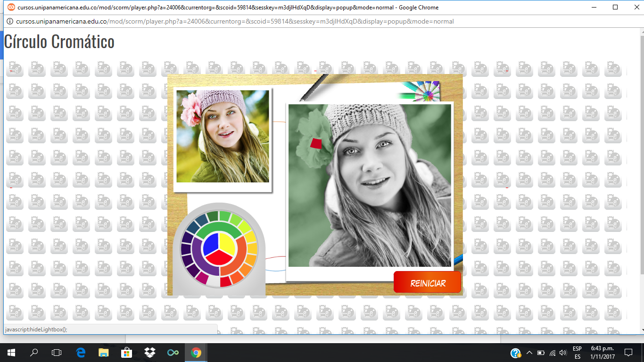Image resolution: width=644 pixels, height=362 pixels.
Task: Open the volume speaker tray icon
Action: [563, 353]
